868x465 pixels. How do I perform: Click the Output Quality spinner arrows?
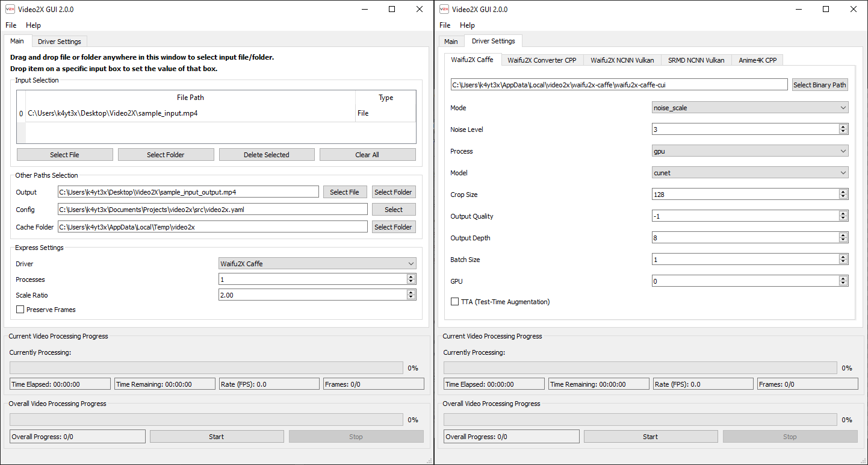point(843,216)
